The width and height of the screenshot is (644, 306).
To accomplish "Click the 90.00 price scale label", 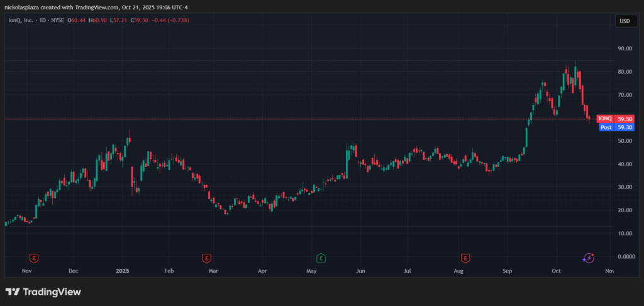I will point(625,48).
